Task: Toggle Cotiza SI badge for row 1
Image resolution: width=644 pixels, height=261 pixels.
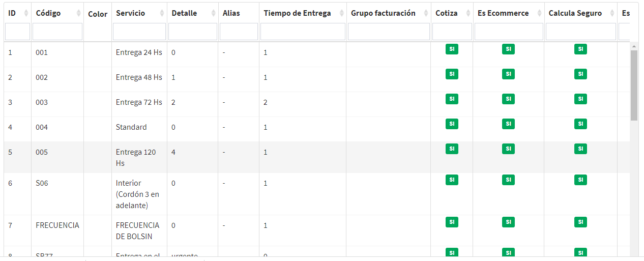Action: coord(452,49)
